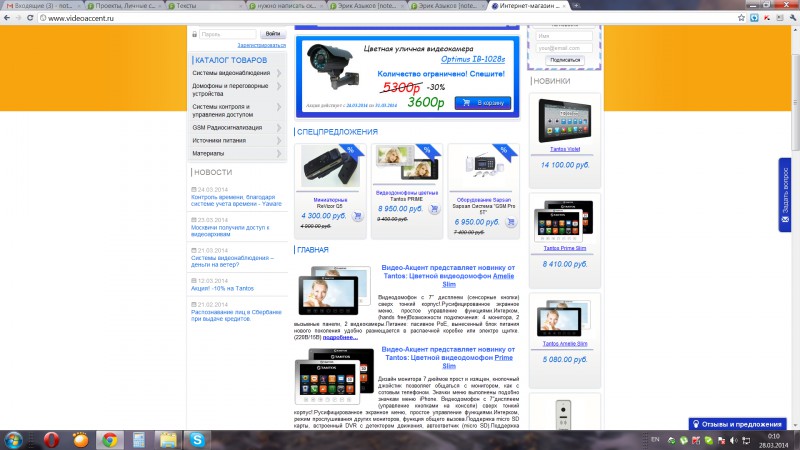Expand Материалы category arrow
This screenshot has height=450, width=800.
[x=279, y=153]
